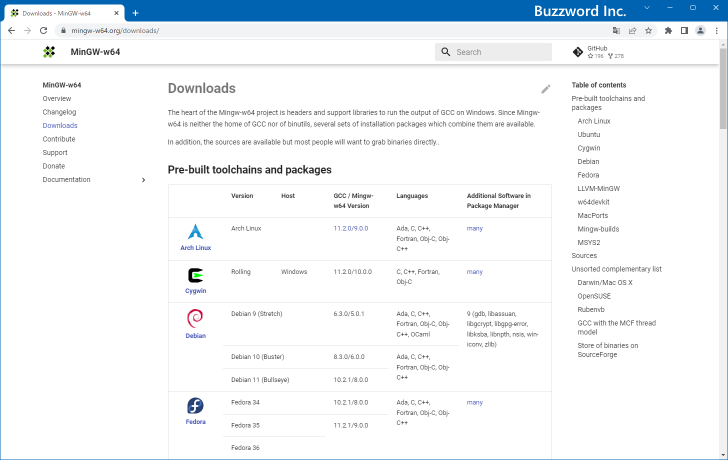
Task: Click the browser back arrow
Action: coord(12,31)
